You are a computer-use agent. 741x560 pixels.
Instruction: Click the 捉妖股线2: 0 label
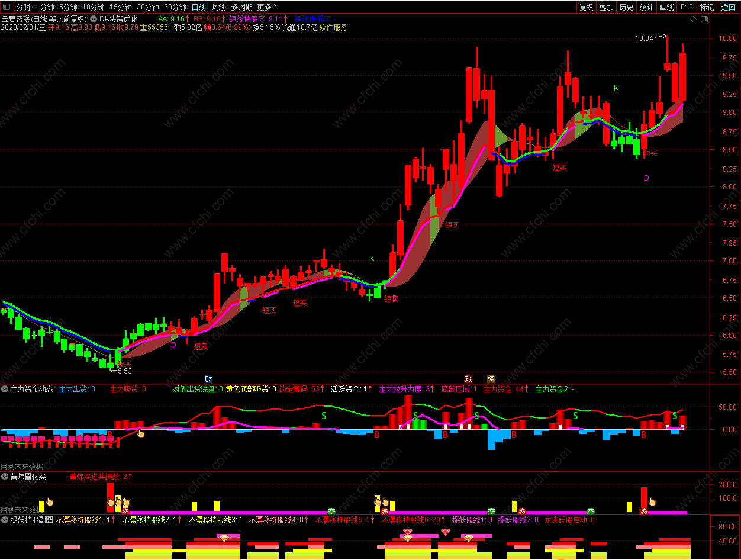pyautogui.click(x=518, y=520)
